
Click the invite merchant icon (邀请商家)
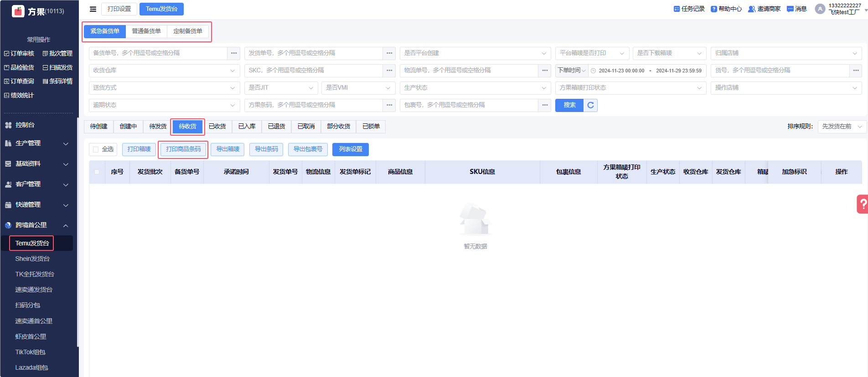[751, 9]
